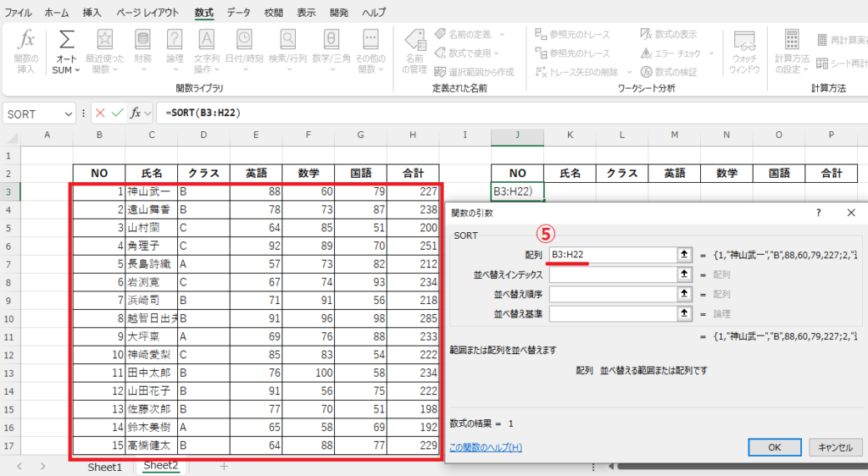Switch to the Home (ホーム) tab
868x476 pixels.
[x=57, y=12]
